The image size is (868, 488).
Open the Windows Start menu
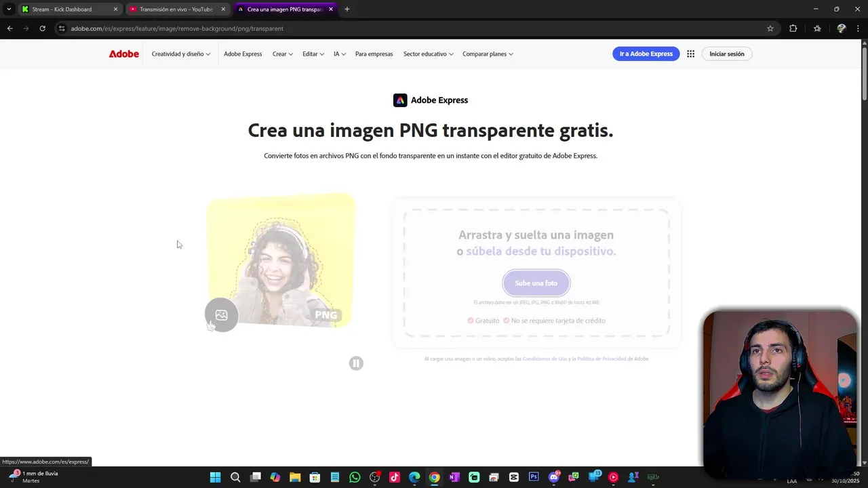pos(215,477)
